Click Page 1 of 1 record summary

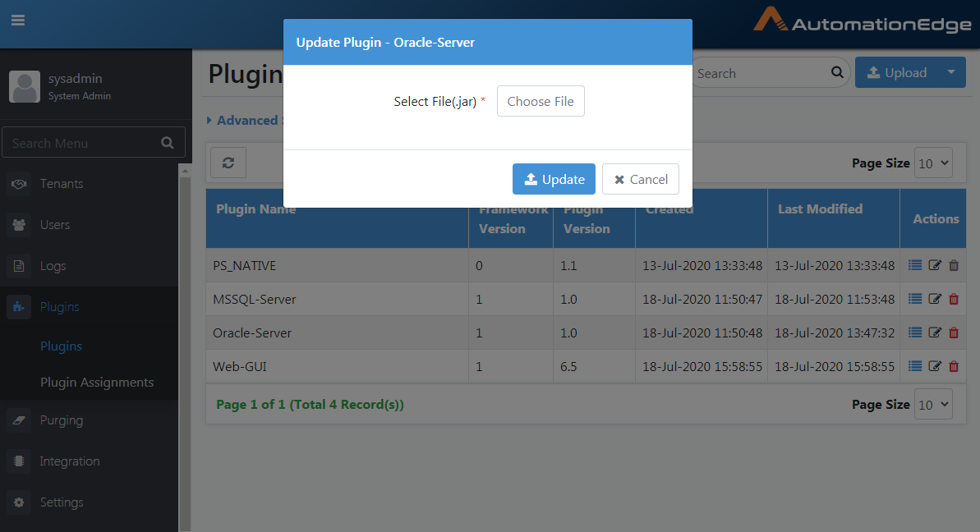pos(310,405)
